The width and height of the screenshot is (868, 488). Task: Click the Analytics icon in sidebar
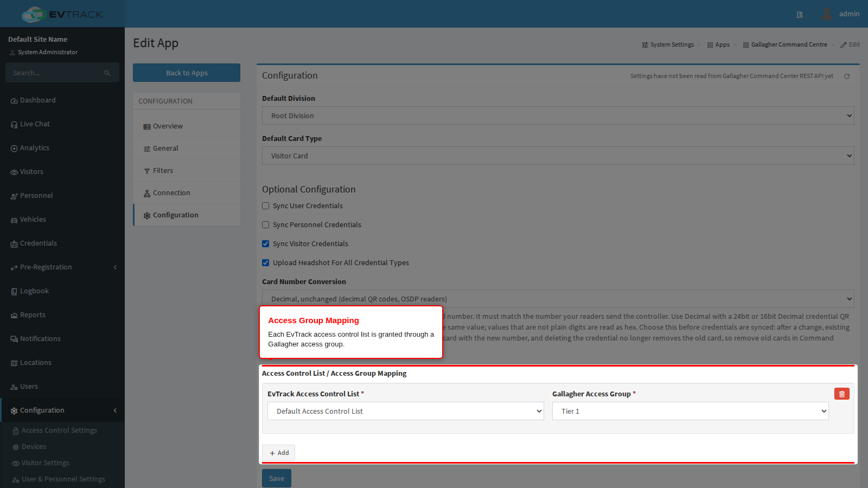pos(14,149)
